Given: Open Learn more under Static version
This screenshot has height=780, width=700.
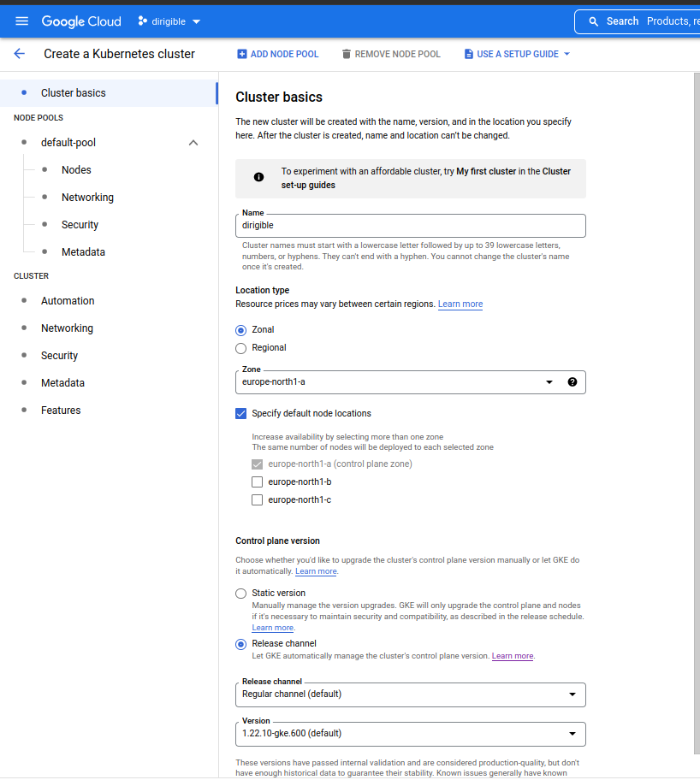Looking at the screenshot, I should tap(272, 628).
